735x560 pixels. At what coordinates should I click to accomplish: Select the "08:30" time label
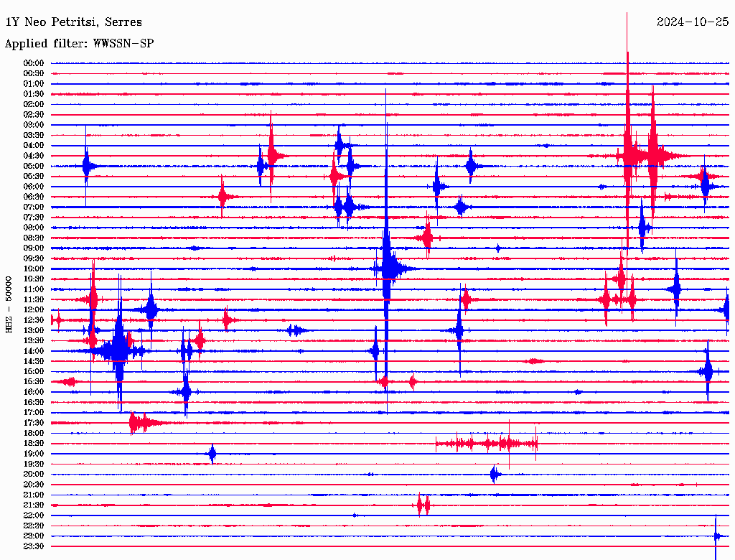pos(33,238)
